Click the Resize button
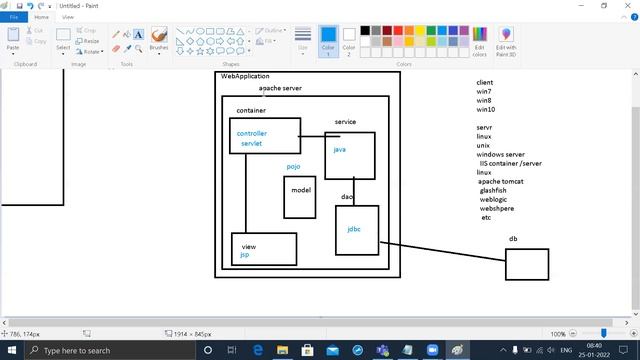 (x=87, y=41)
